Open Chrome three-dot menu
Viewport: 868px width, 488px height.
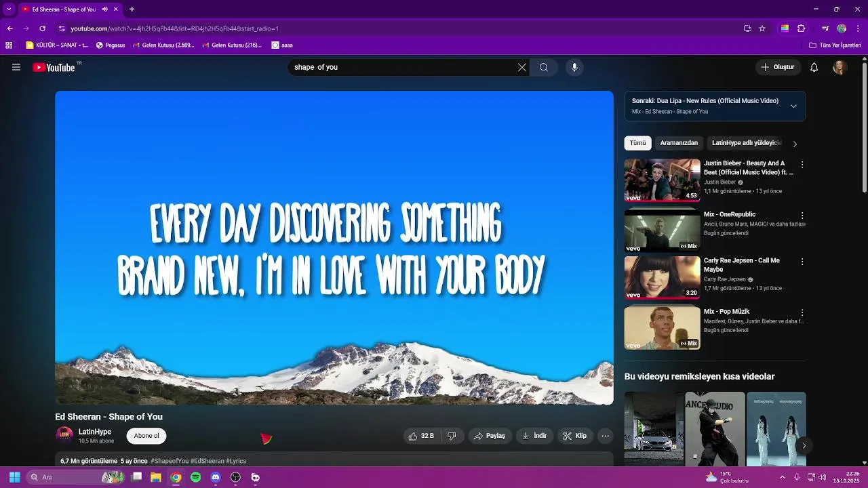point(859,28)
